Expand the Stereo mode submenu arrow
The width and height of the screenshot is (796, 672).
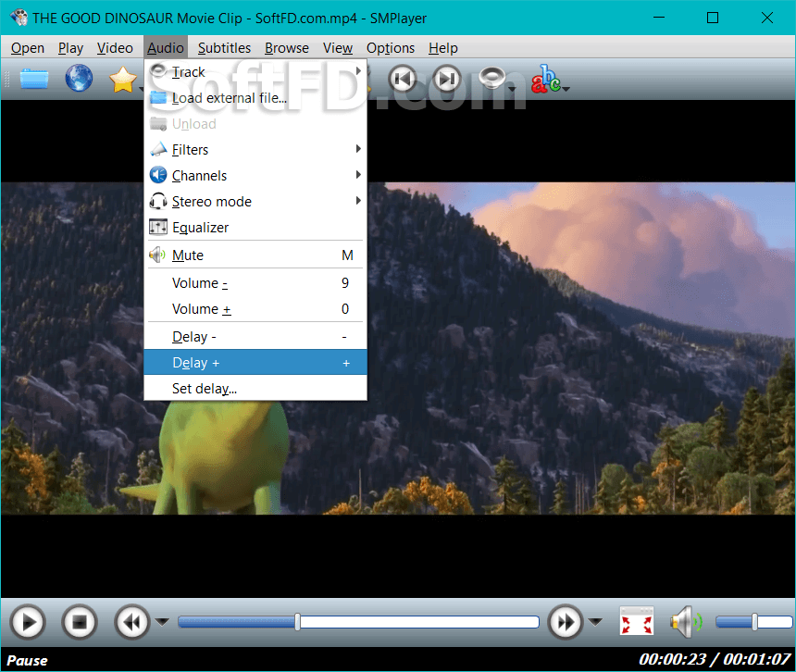[358, 201]
